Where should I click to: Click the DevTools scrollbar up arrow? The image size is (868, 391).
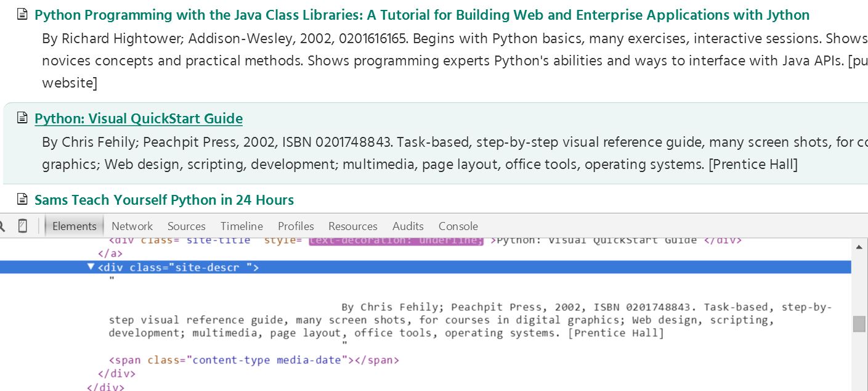click(x=859, y=247)
